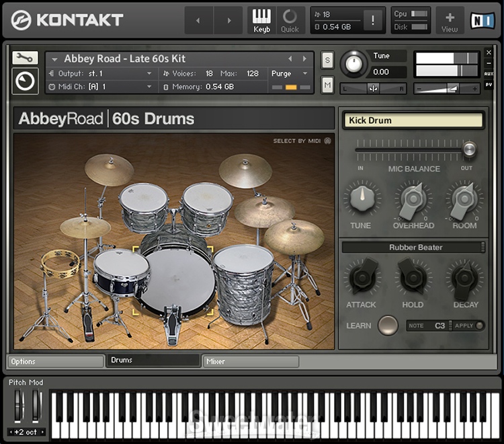Click the instrument volume slider
The image size is (504, 444).
[447, 89]
